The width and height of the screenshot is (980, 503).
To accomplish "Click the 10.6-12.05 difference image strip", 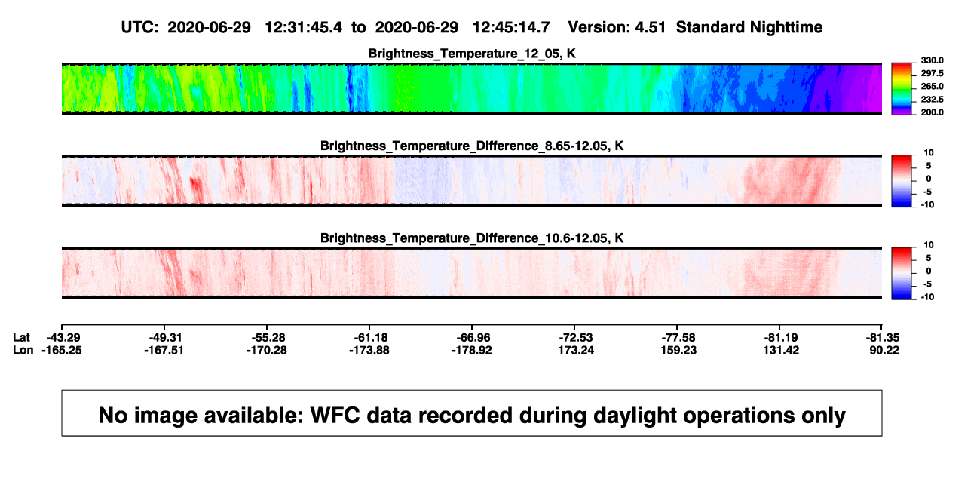I will [x=472, y=273].
